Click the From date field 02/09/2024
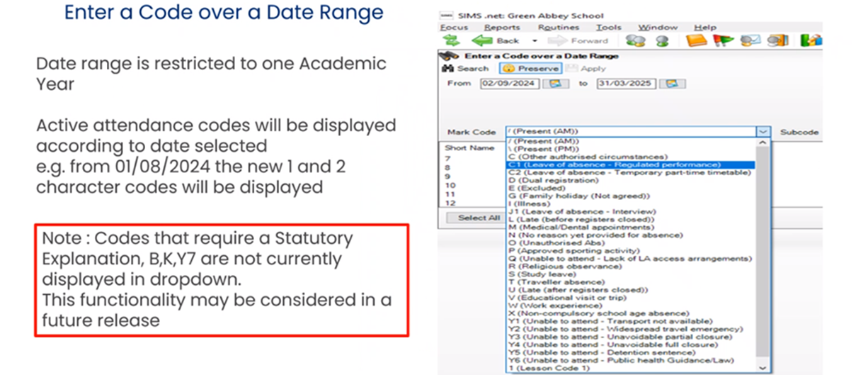 point(509,84)
